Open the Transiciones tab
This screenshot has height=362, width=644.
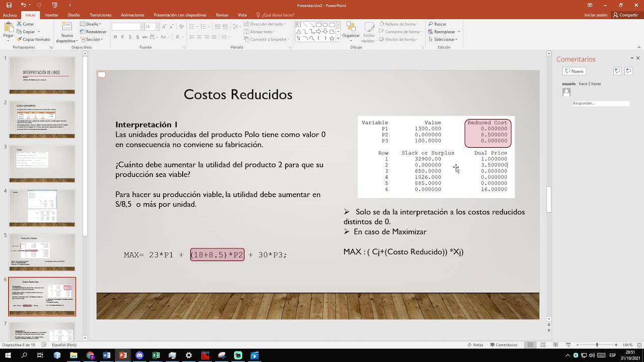100,15
